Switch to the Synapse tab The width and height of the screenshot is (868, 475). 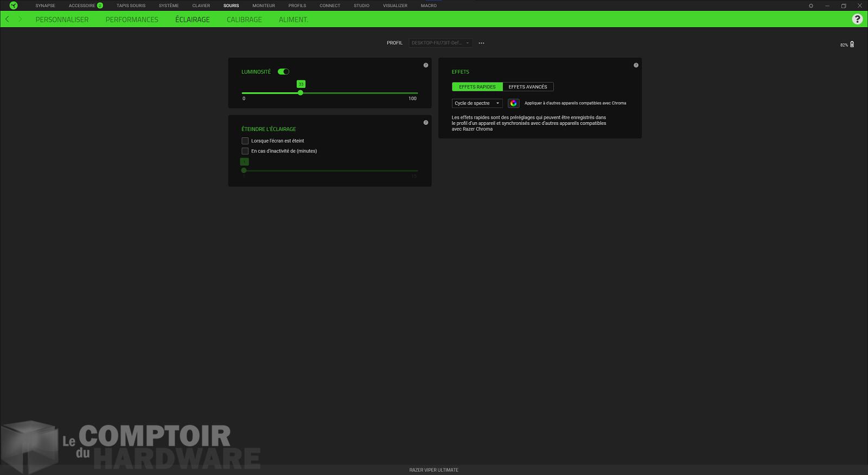pos(46,5)
